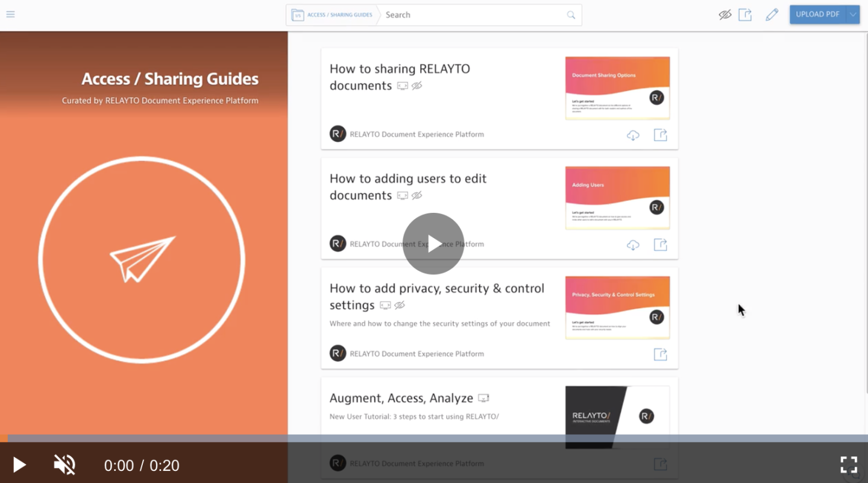Click the eye-slash visibility icon in top toolbar

[x=725, y=15]
